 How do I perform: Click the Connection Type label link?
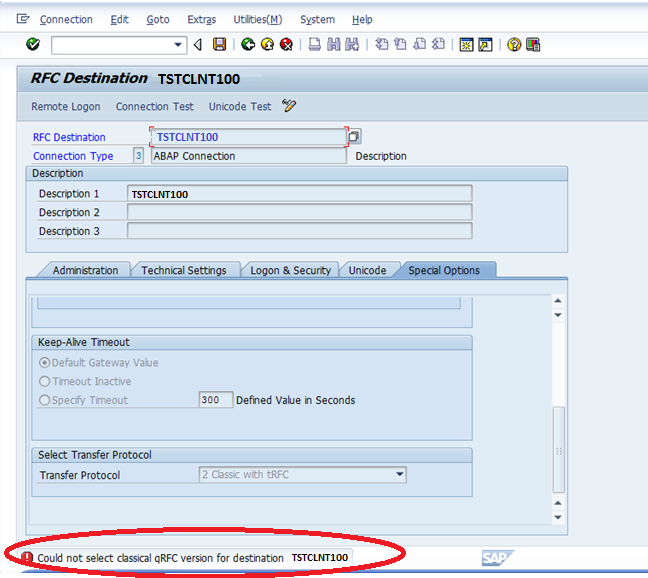click(x=73, y=156)
